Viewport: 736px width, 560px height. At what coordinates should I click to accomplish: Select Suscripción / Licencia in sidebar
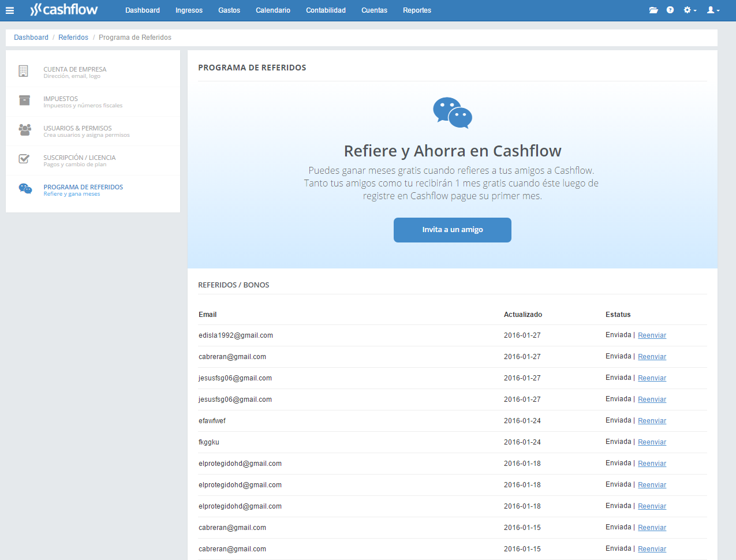click(x=93, y=160)
